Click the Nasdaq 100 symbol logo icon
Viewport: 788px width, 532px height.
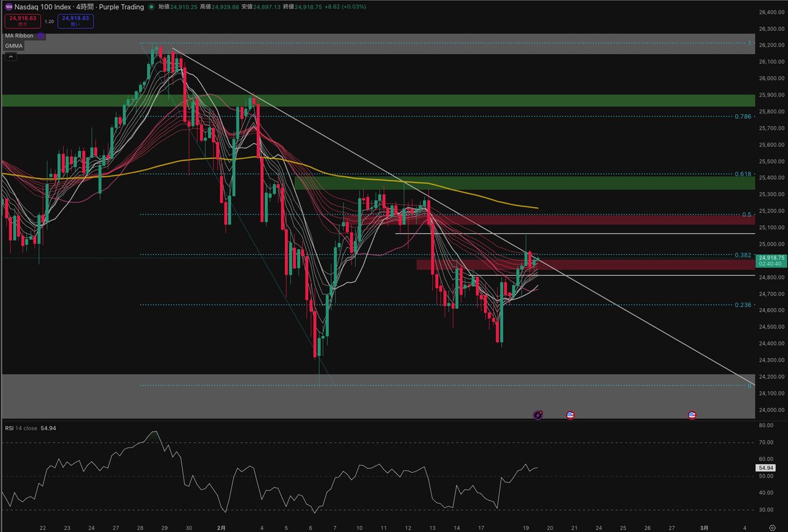pos(9,7)
